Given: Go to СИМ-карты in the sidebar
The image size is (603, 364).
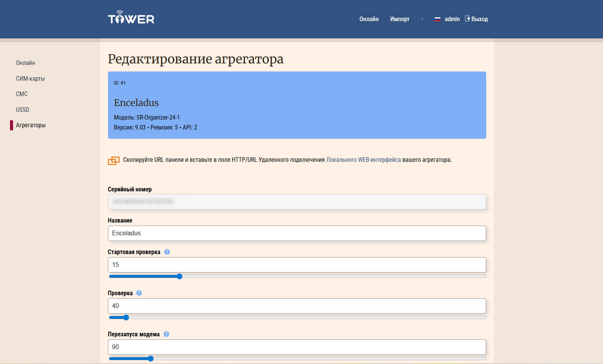Looking at the screenshot, I should [x=30, y=79].
